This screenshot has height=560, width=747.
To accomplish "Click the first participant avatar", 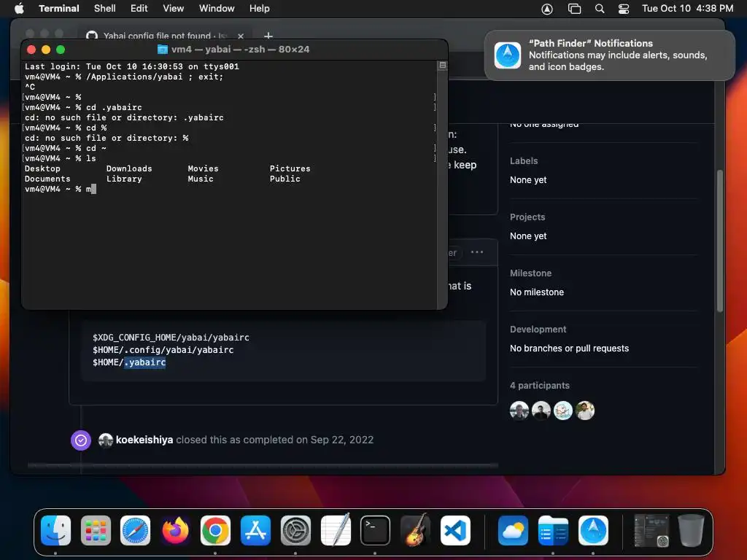I will (519, 411).
